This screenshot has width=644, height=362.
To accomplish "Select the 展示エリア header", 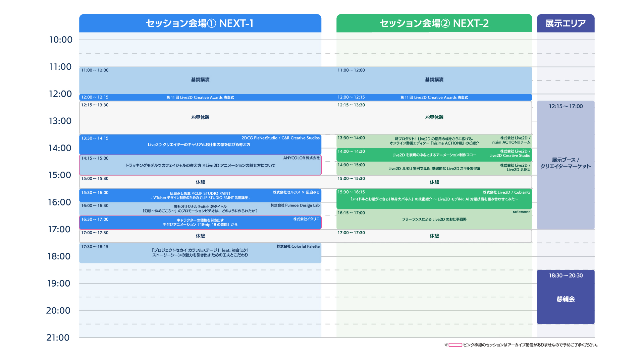I will pos(566,23).
